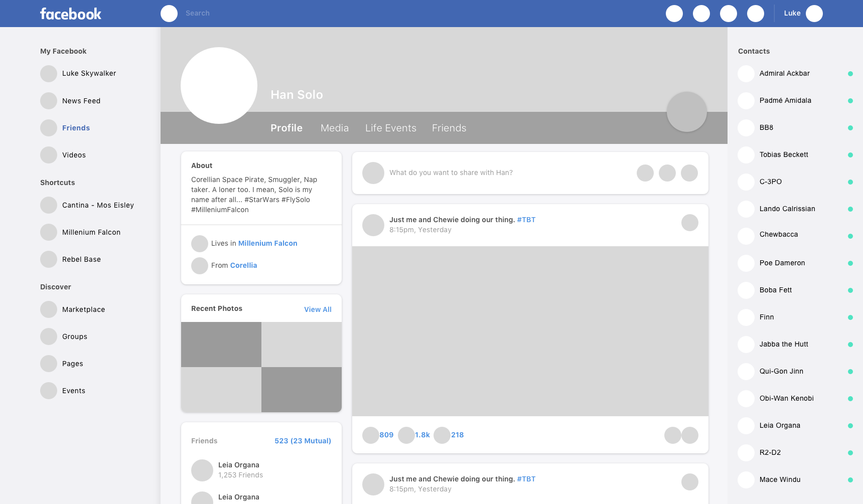Click the round icon beside Search
This screenshot has height=504, width=863.
(169, 14)
